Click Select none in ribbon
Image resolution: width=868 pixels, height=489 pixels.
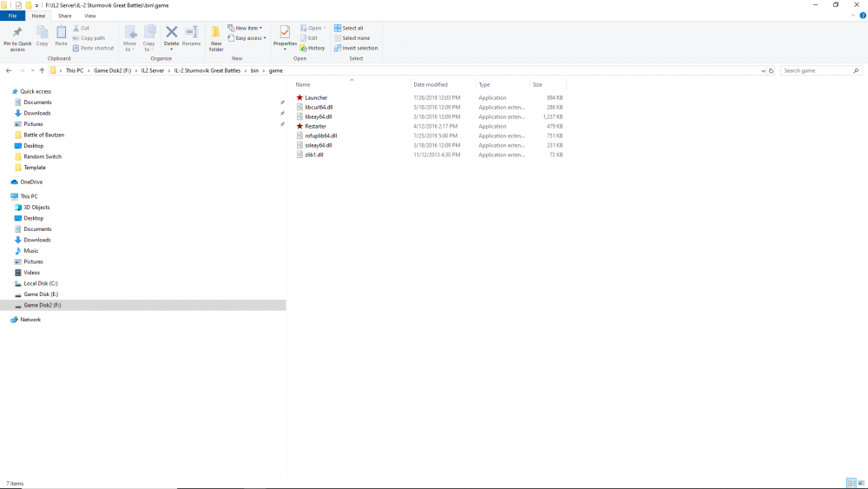click(352, 38)
